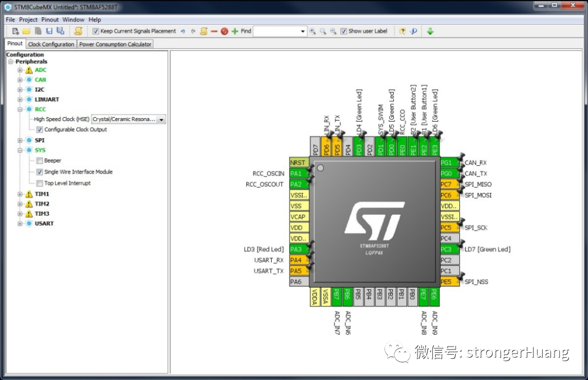Create a new project via toolbar icon

coord(15,31)
